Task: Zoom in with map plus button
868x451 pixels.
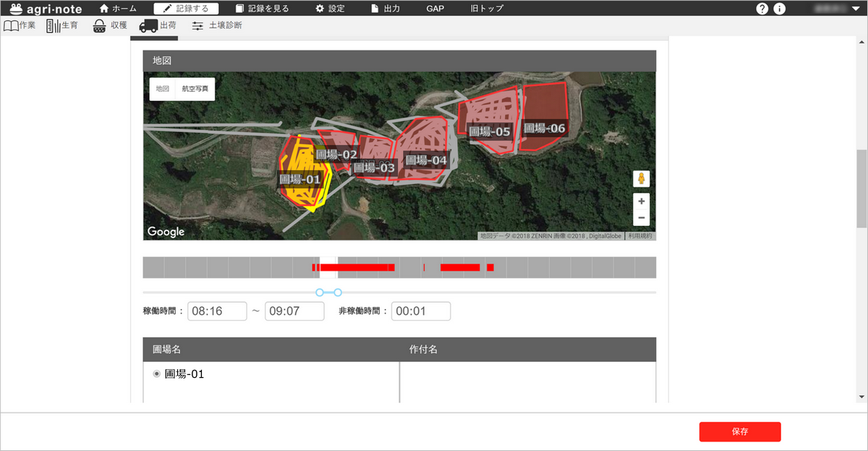Action: coord(641,201)
